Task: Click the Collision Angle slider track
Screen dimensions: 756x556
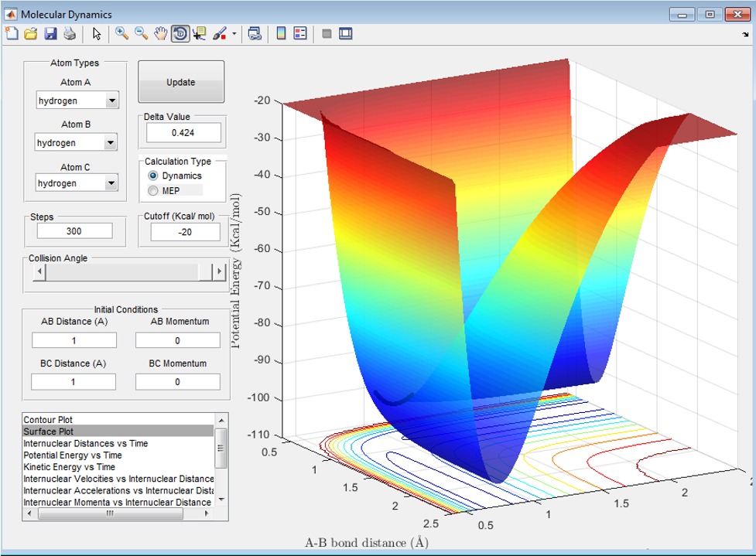Action: [x=124, y=272]
